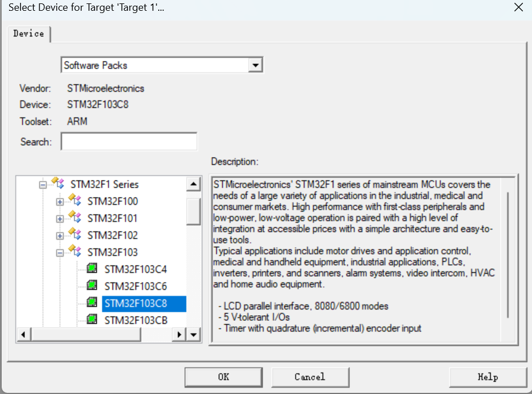The width and height of the screenshot is (532, 394).
Task: Select the STM32F101 tree label
Action: 112,218
